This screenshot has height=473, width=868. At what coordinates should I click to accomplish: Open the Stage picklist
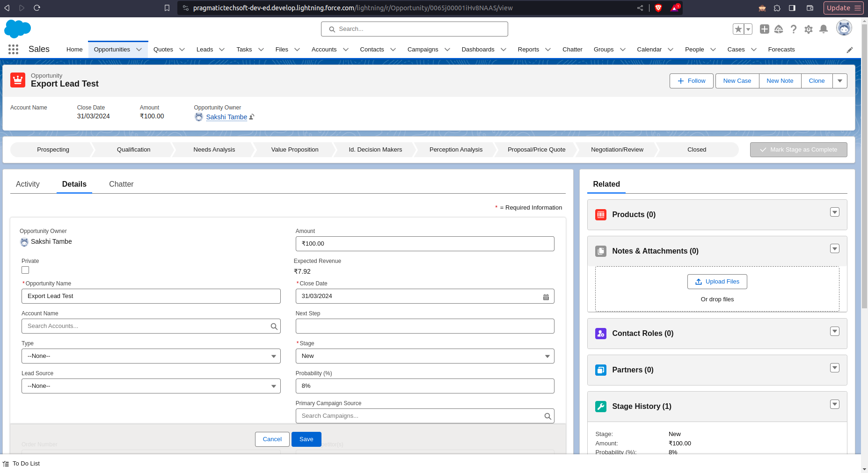click(x=425, y=356)
